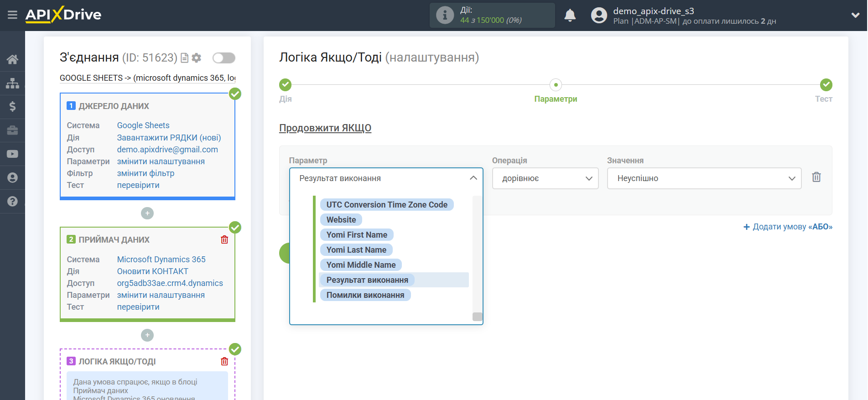Open the Значення dropdown 'Неуспішно'

click(704, 178)
